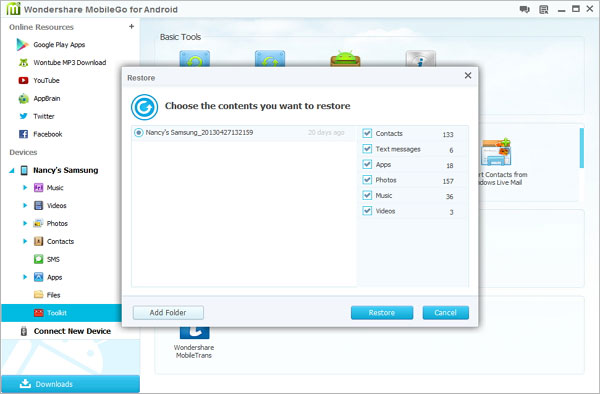Click the Basic Tools heading
600x394 pixels.
180,37
